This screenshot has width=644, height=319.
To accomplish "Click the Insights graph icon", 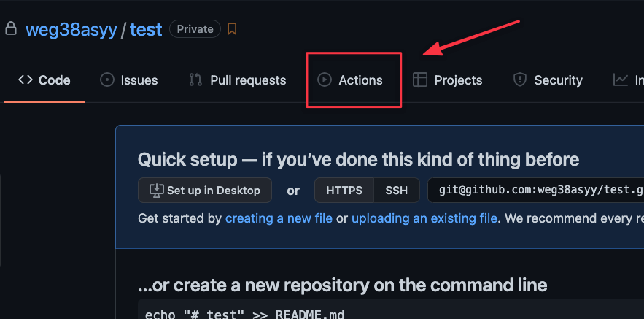I will [621, 80].
